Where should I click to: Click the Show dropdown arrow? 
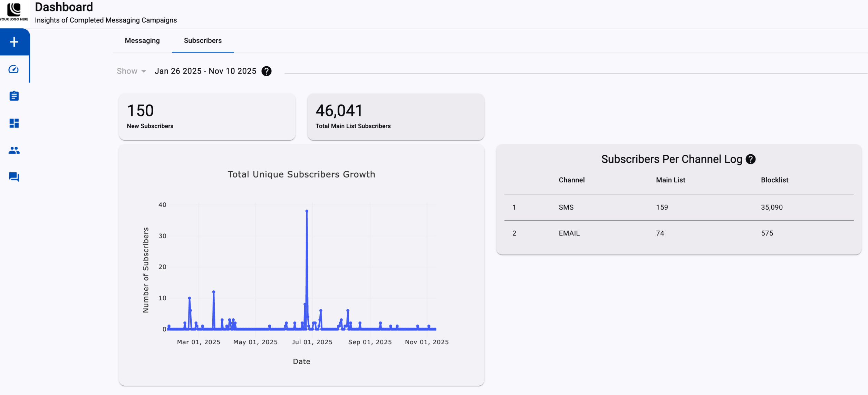coord(144,71)
